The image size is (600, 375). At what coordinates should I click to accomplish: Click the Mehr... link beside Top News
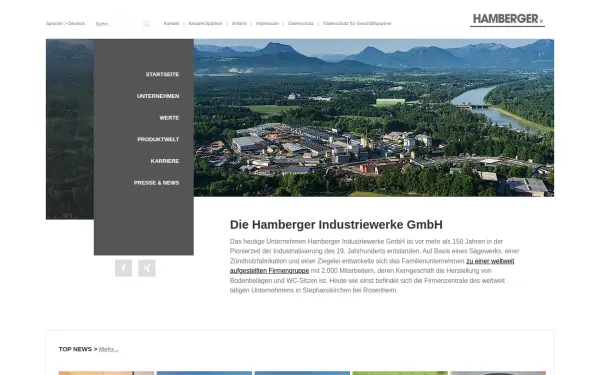pyautogui.click(x=109, y=349)
